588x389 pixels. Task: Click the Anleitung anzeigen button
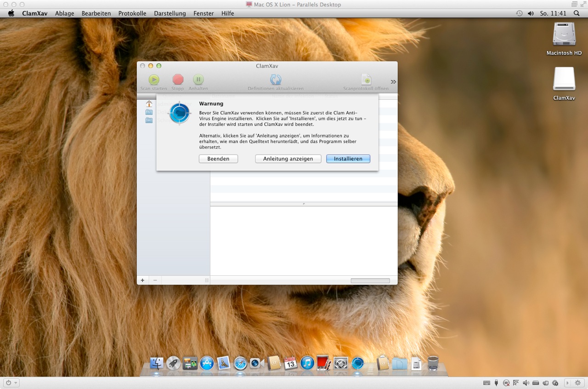pos(288,159)
